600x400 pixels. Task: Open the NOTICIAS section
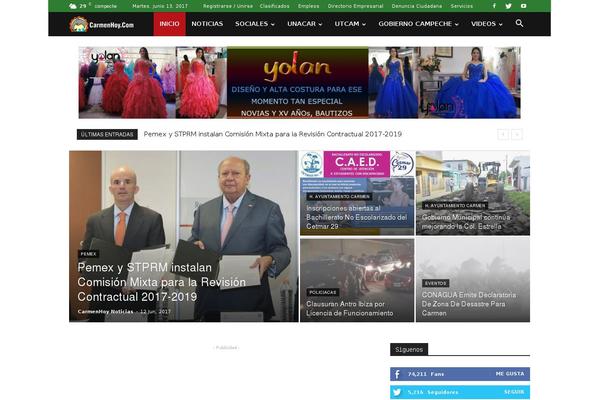(207, 24)
